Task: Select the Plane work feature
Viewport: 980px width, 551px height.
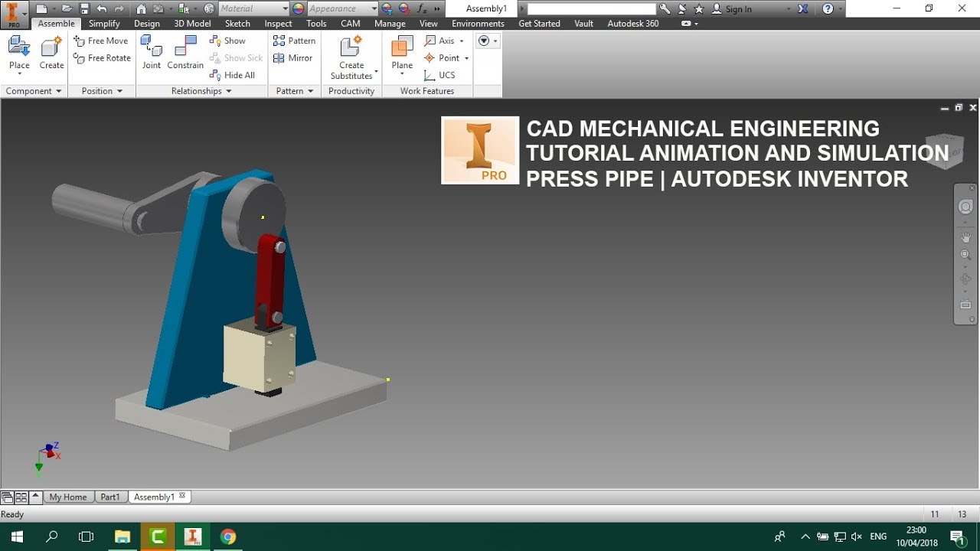Action: 402,54
